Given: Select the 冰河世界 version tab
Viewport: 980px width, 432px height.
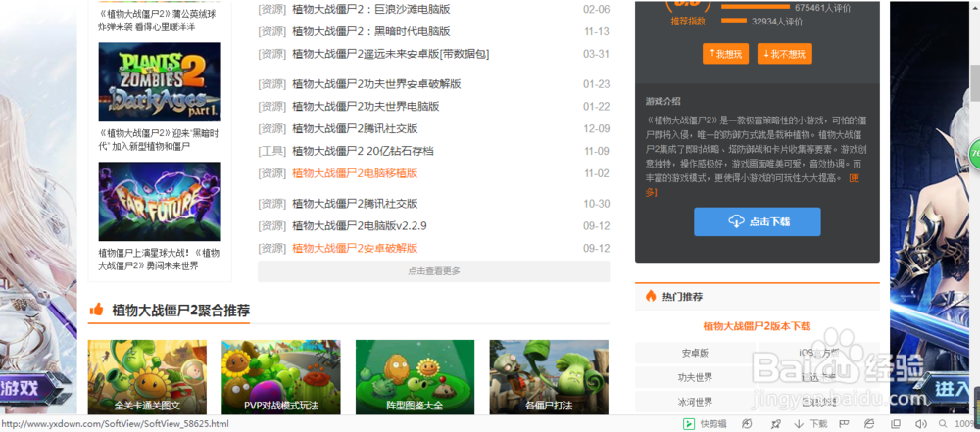Looking at the screenshot, I should click(x=695, y=402).
